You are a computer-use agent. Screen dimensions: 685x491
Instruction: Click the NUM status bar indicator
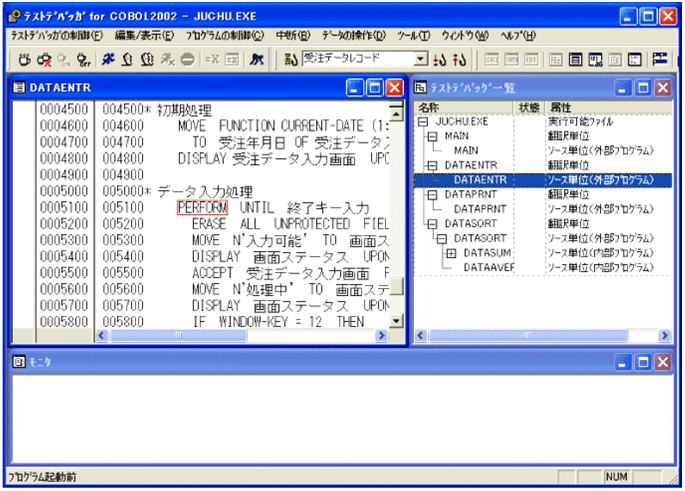[616, 477]
